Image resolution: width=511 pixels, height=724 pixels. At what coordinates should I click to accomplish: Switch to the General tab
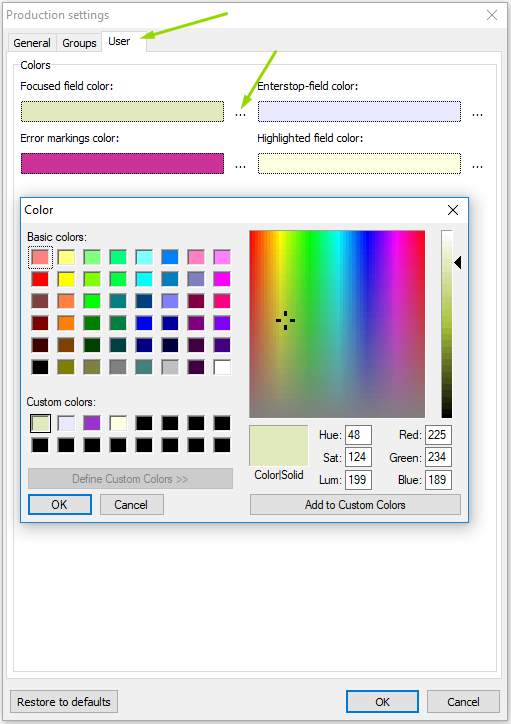(32, 43)
